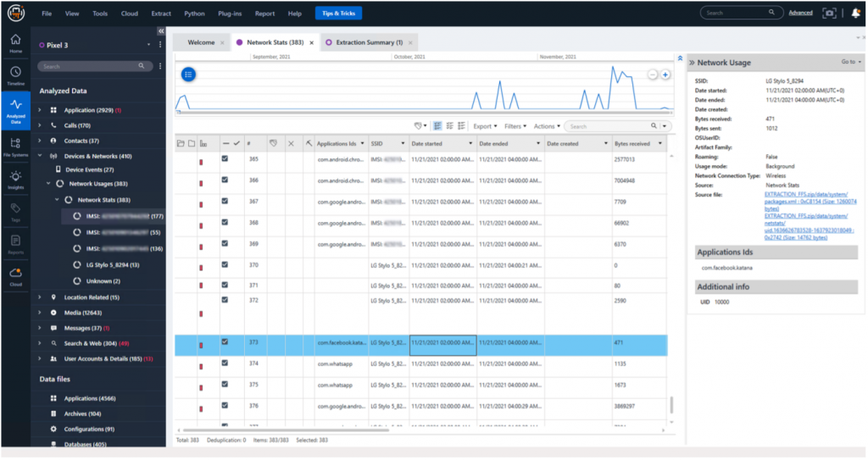Collapse the Network Usages (383) node
This screenshot has height=460, width=868.
click(48, 183)
